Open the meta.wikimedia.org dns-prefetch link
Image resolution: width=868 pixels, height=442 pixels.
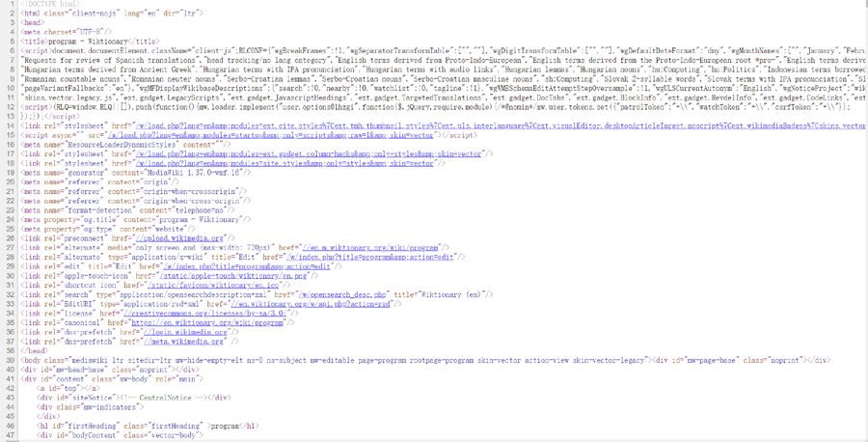tap(184, 342)
